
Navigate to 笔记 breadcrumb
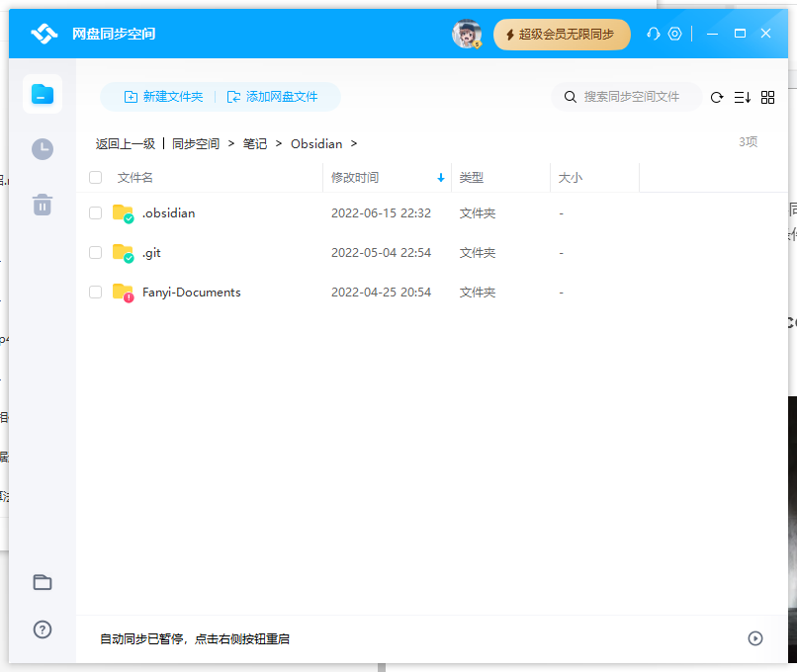coord(255,143)
